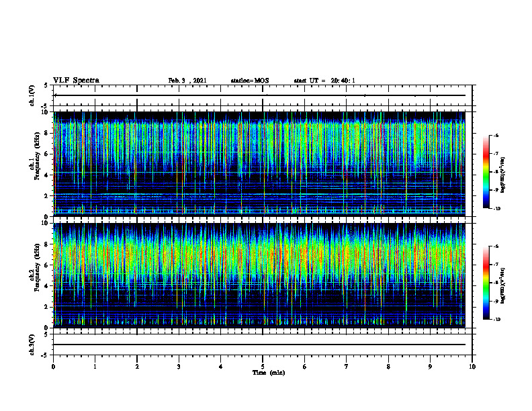Click the "6" kHz tick on ch.2 frequency axis
The width and height of the screenshot is (532, 411).
pos(46,265)
